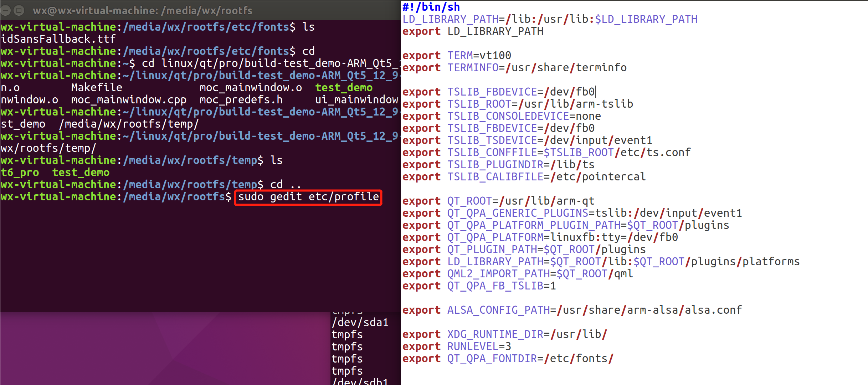Click the terminal title wx@wx-virtual-machine: /media/wx/rootfs
Screen dimensions: 868x385
(143, 11)
